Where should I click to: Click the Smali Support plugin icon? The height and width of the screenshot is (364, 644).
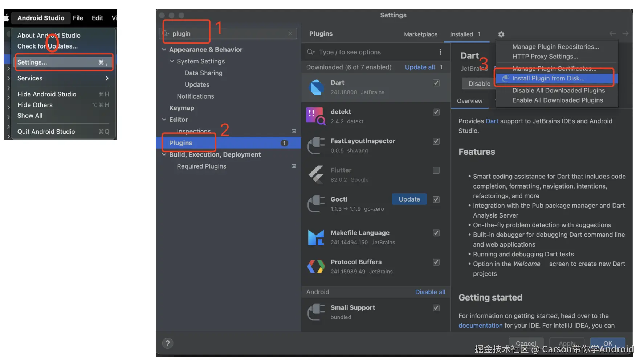point(316,312)
